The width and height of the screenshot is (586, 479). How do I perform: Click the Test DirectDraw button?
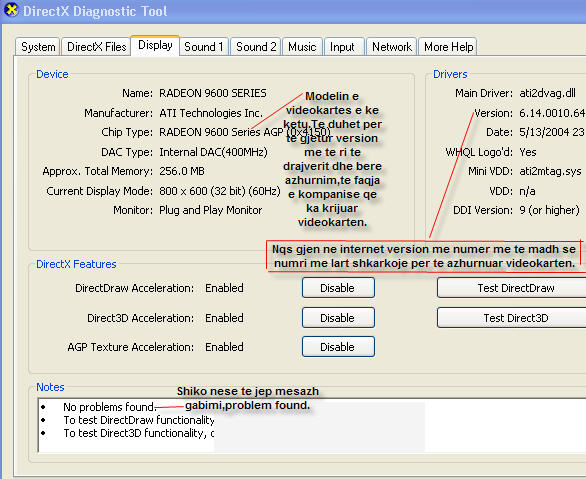512,288
